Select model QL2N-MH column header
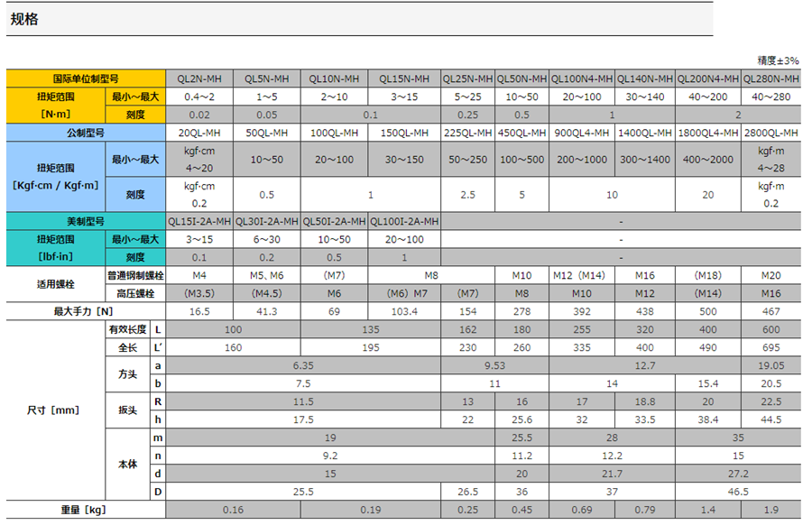This screenshot has height=525, width=812. (198, 78)
